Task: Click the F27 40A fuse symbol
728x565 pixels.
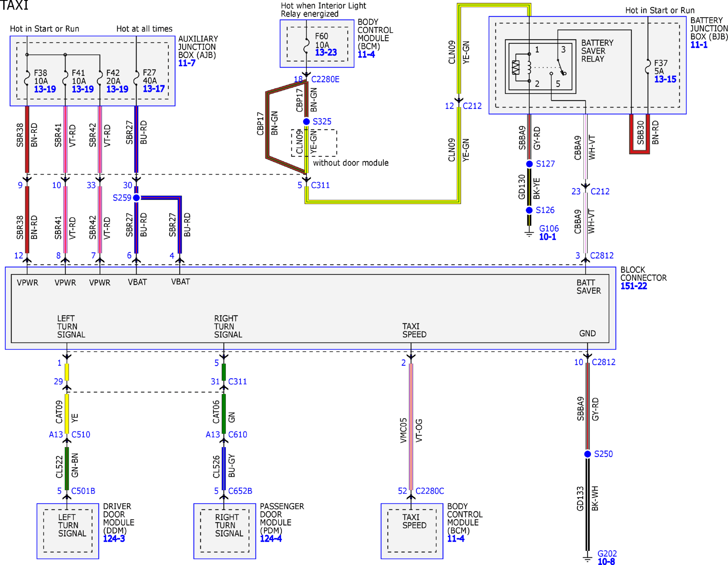Action: (136, 77)
